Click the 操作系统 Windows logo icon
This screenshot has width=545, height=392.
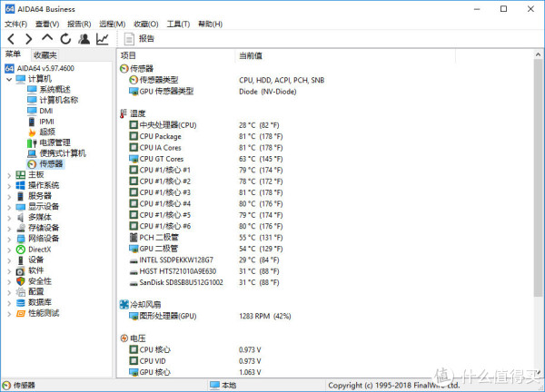[x=21, y=186]
